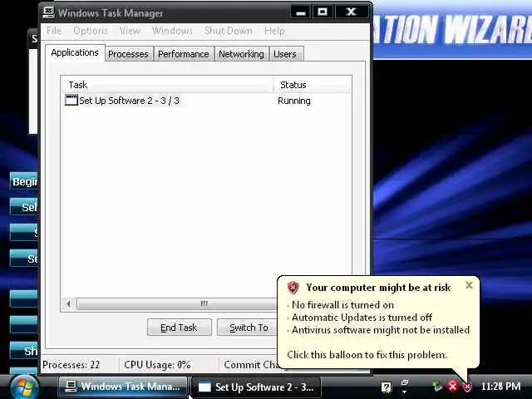Viewport: 532px width, 399px height.
Task: Click 'Click this balloon to fix this problem' text
Action: [x=367, y=355]
